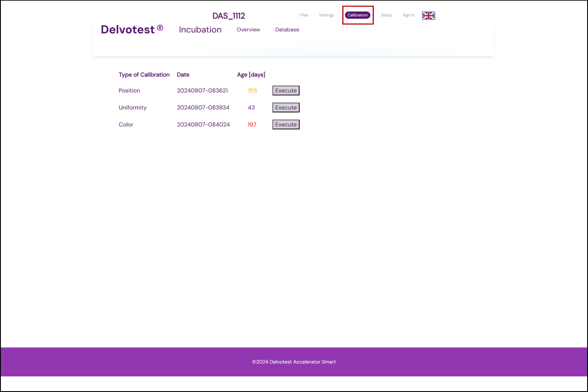
Task: Open the Files menu item
Action: coord(304,15)
